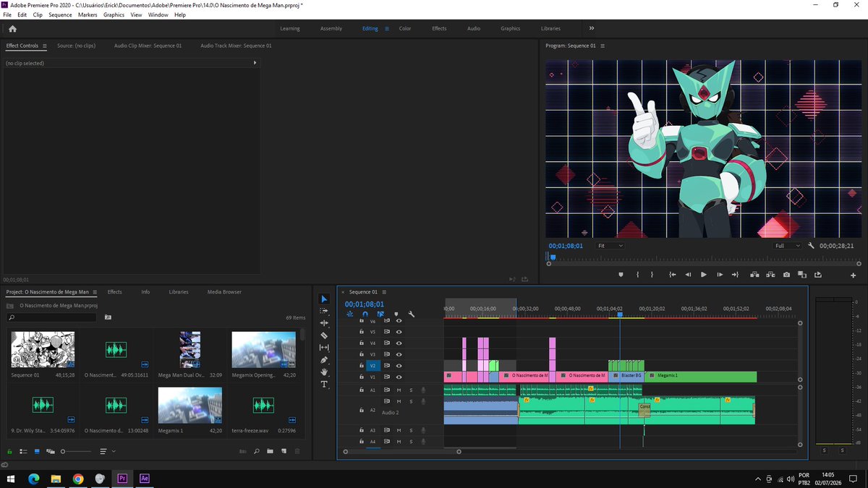Go to Out point in Program monitor
868x488 pixels.
pyautogui.click(x=736, y=275)
